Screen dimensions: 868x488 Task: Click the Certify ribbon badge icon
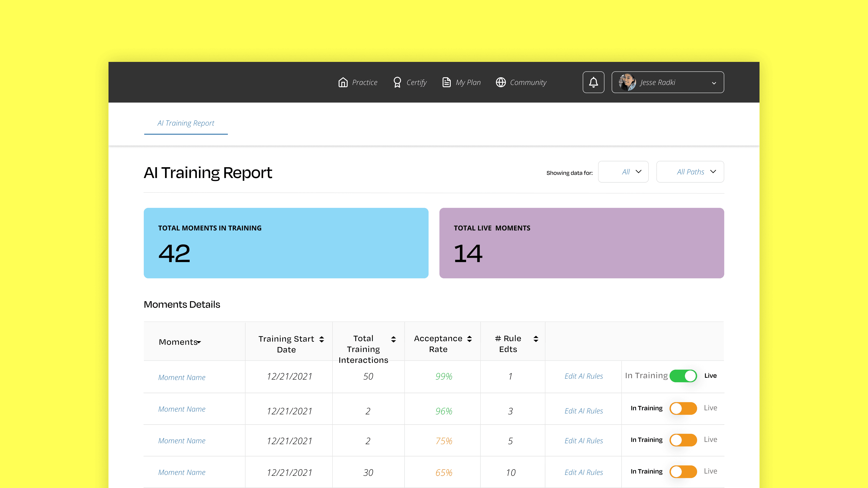point(397,82)
